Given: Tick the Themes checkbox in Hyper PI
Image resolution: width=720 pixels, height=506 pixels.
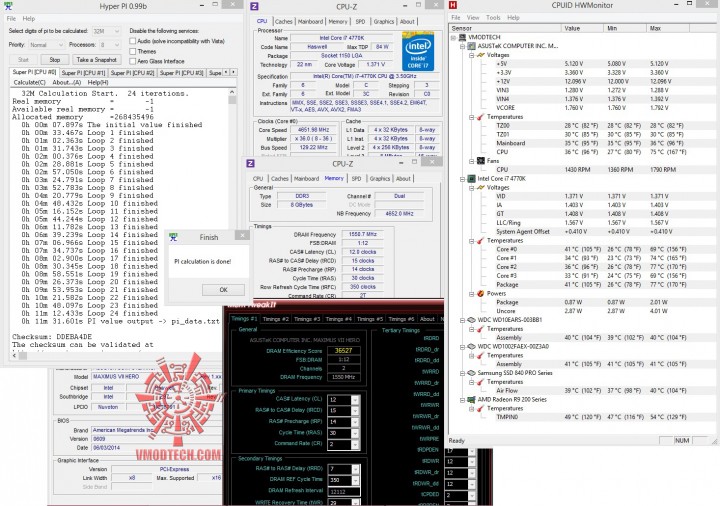Looking at the screenshot, I should point(133,51).
